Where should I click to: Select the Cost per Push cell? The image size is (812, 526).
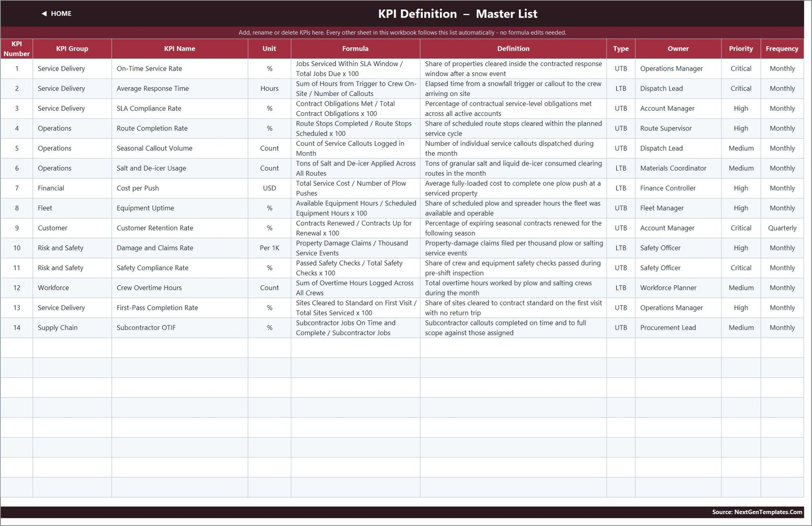click(180, 188)
